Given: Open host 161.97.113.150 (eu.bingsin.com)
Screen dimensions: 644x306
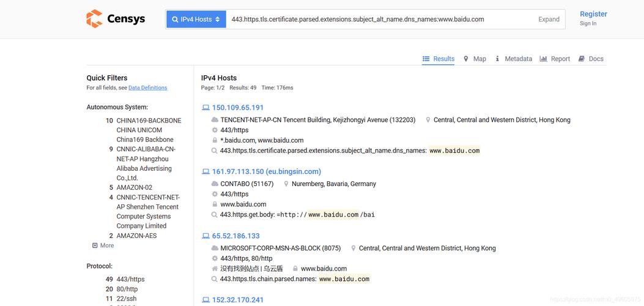Looking at the screenshot, I should (x=267, y=172).
